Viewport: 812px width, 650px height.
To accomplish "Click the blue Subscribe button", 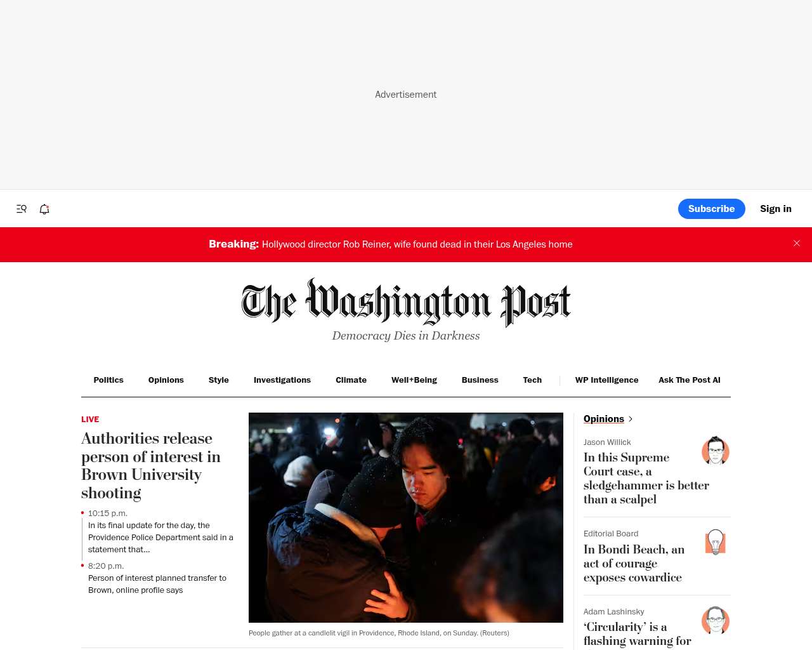I will 712,209.
